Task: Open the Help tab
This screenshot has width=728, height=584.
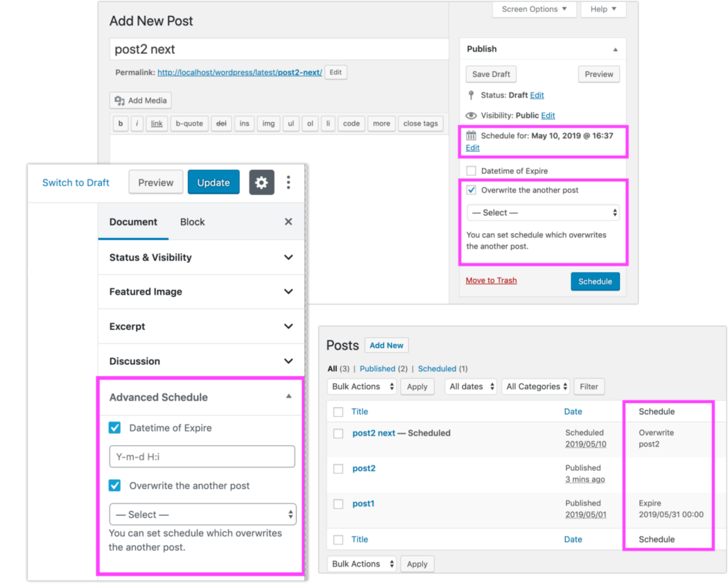Action: tap(603, 9)
